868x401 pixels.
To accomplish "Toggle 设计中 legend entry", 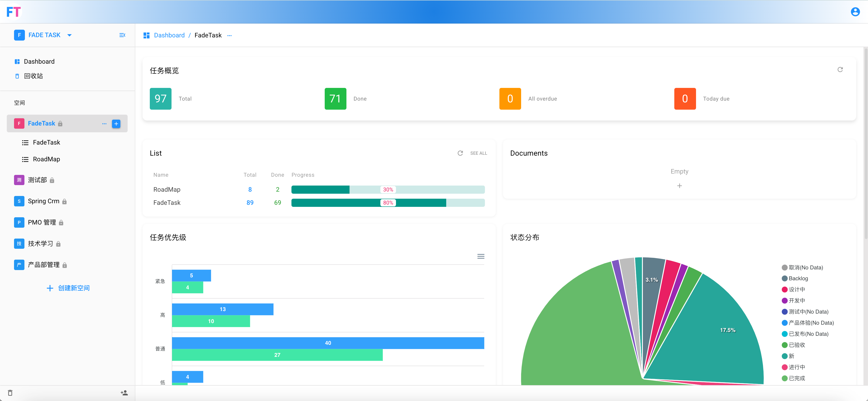I will click(x=793, y=290).
